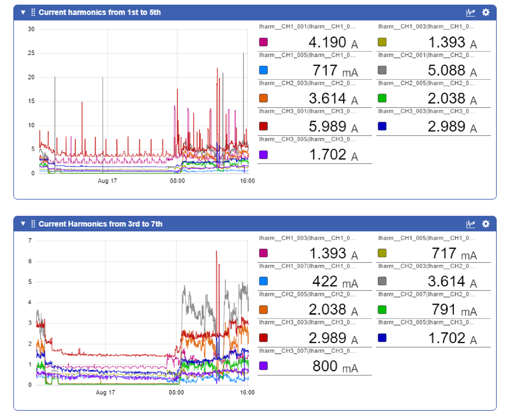
Task: Click Iharm__CH1_007 label in bottom panel
Action: pyautogui.click(x=307, y=266)
